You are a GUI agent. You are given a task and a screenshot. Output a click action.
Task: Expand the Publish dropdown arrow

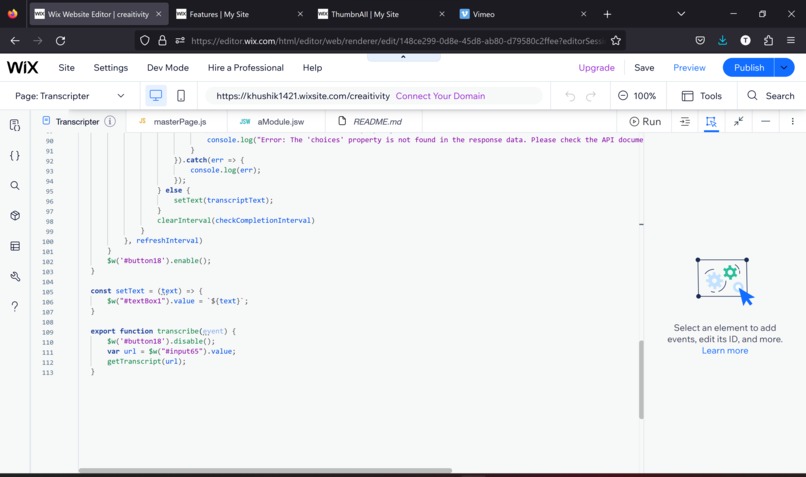point(784,67)
